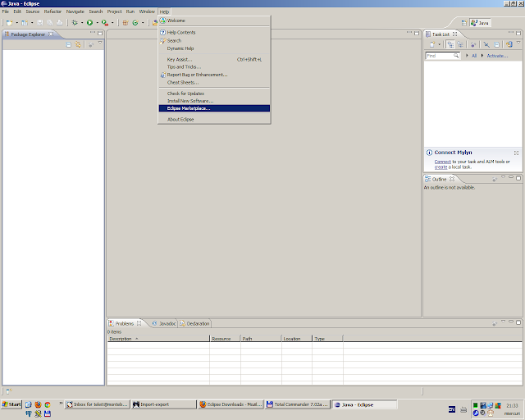Toggle Categorized presentation in Task List
The width and height of the screenshot is (525, 420).
450,44
